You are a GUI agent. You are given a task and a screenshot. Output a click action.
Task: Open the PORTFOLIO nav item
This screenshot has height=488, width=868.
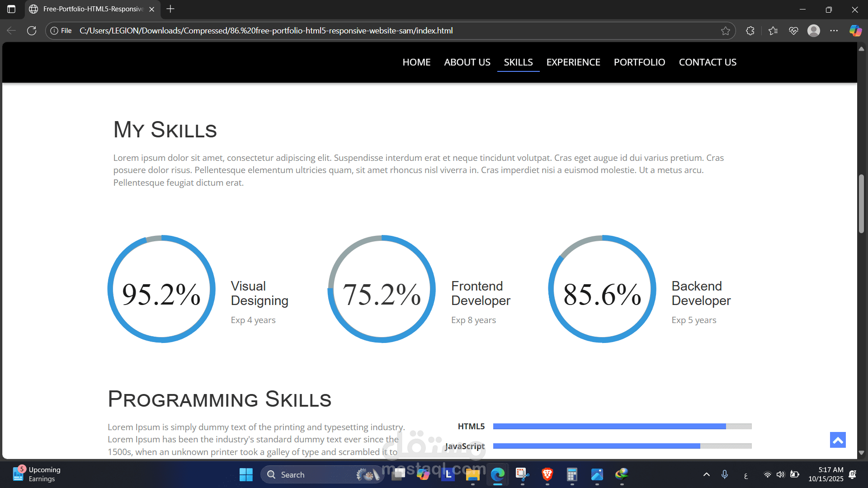[639, 62]
